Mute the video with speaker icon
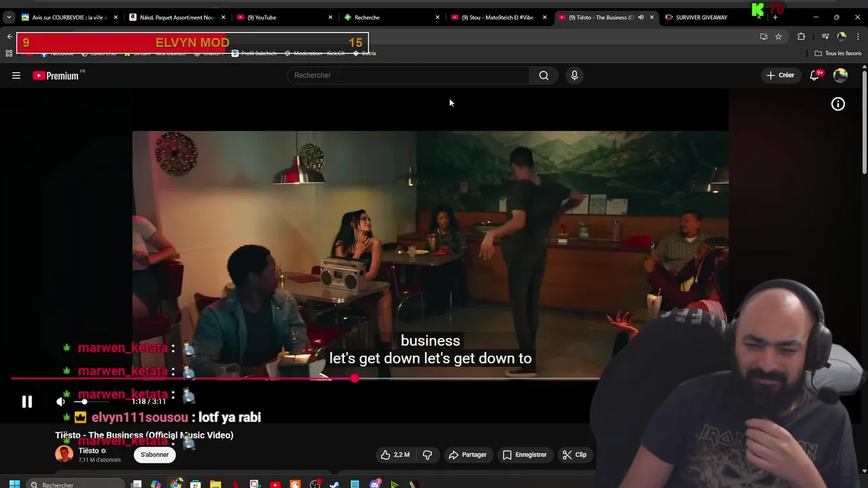 pyautogui.click(x=61, y=402)
